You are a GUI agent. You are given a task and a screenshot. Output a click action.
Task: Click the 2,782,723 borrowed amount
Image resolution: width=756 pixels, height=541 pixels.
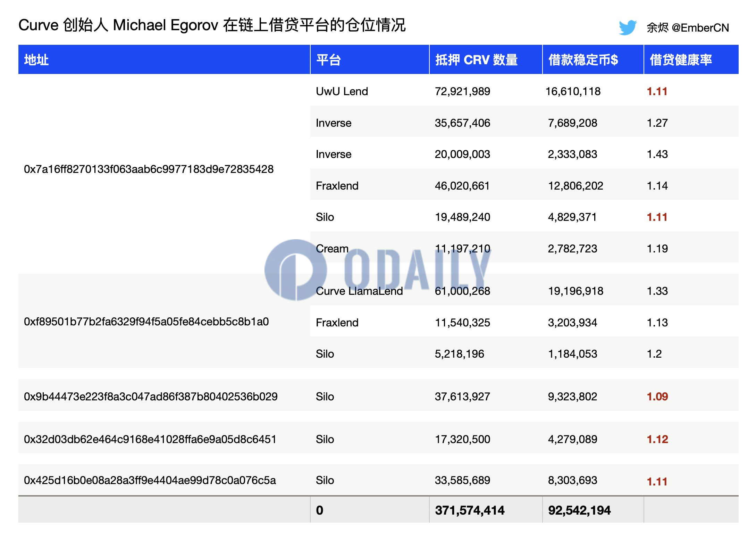pos(572,249)
